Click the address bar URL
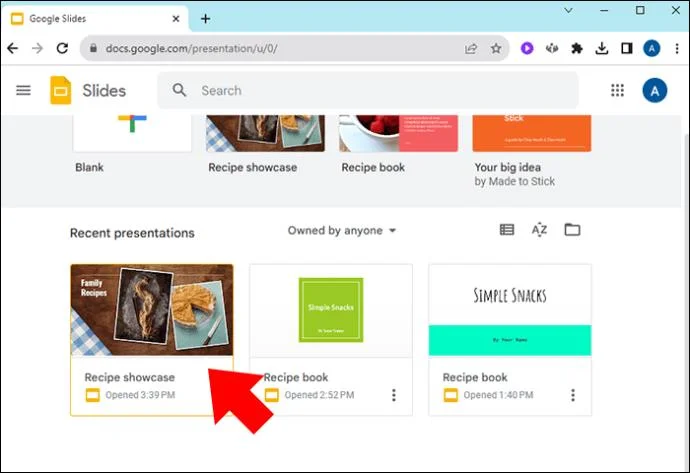 tap(191, 48)
